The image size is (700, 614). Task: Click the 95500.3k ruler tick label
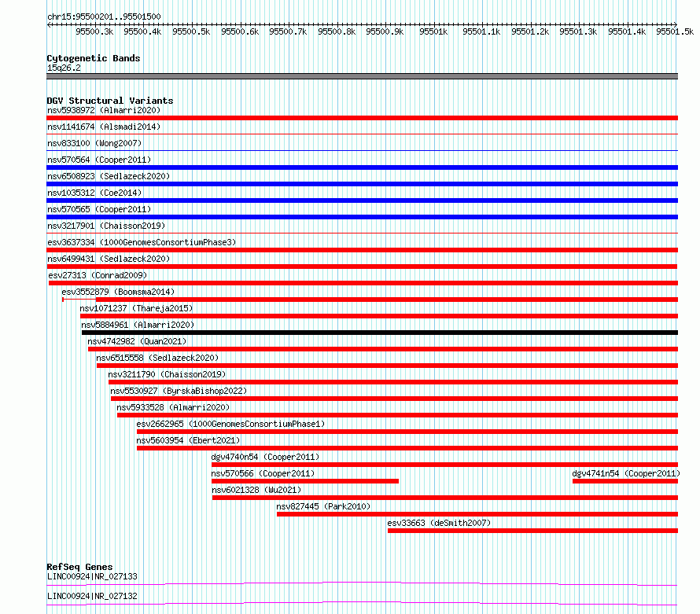[x=94, y=31]
